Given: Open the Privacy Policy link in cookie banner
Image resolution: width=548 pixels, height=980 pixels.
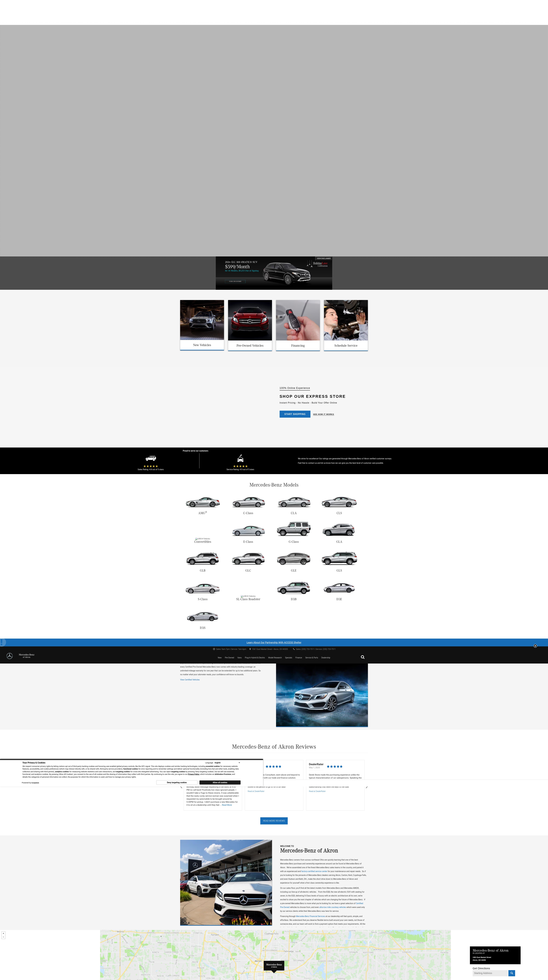Looking at the screenshot, I should tap(194, 774).
